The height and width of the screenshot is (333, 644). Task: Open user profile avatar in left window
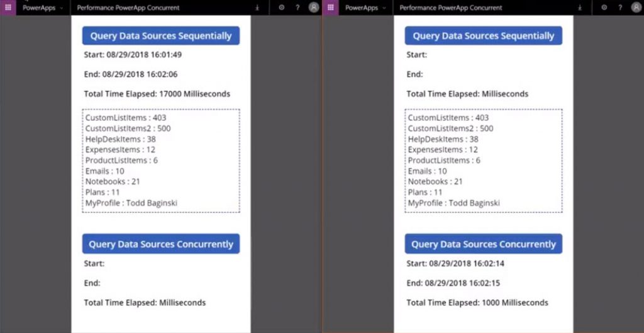[x=314, y=8]
